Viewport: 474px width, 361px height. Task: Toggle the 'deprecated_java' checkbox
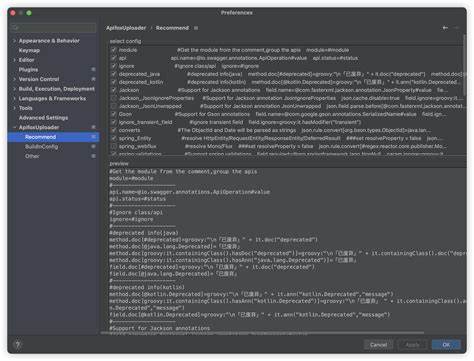tap(114, 74)
